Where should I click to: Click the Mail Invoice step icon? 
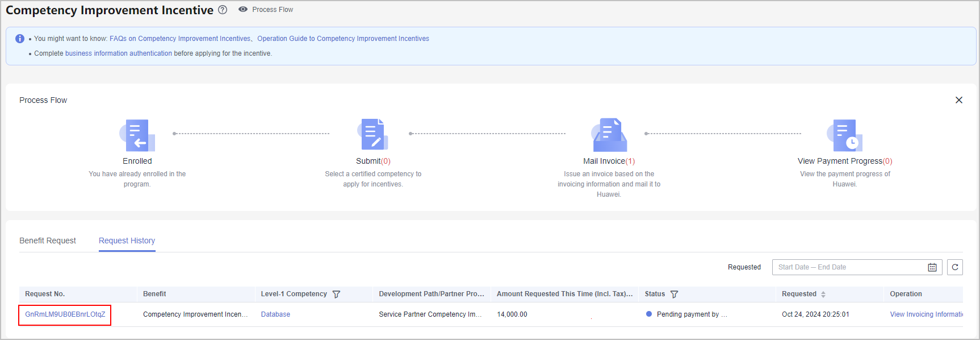(609, 135)
